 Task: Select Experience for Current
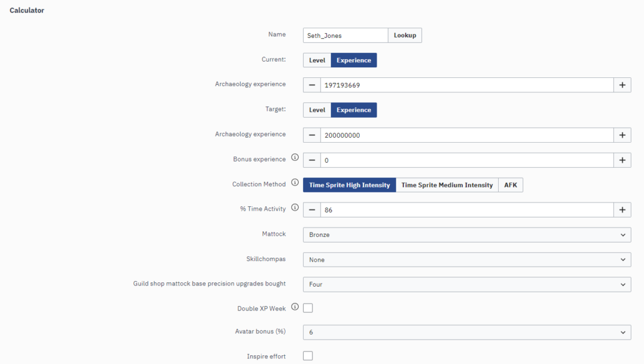tap(353, 60)
